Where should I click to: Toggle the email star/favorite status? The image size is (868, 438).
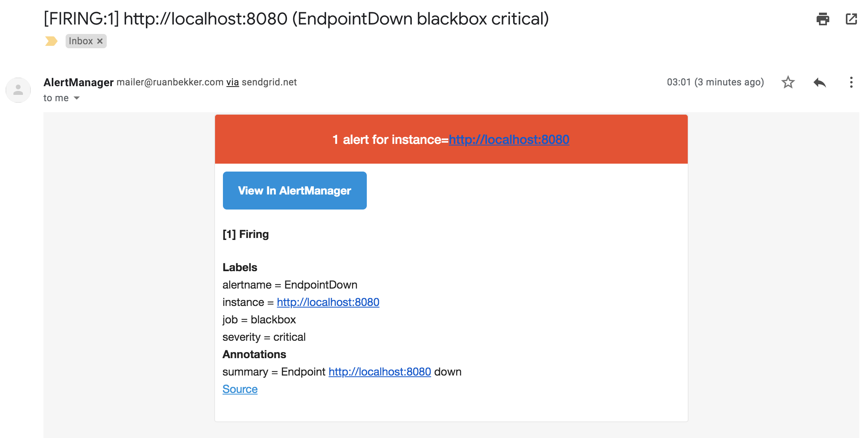788,83
